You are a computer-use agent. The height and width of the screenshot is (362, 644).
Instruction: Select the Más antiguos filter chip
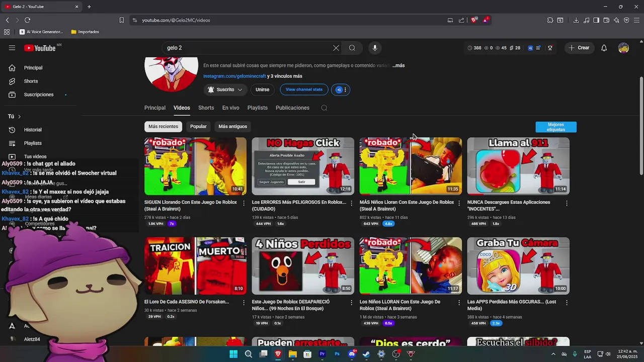pyautogui.click(x=232, y=126)
